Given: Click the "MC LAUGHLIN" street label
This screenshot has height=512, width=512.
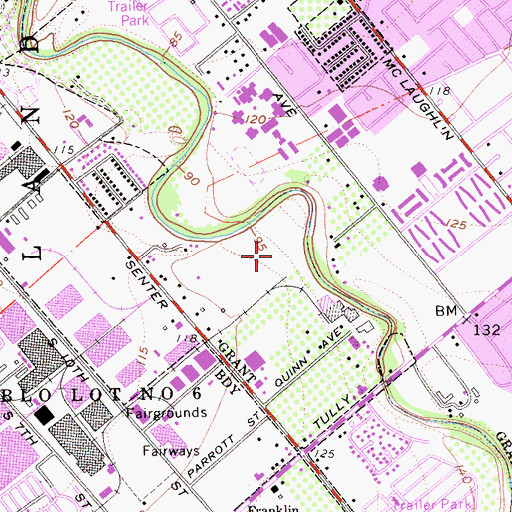Looking at the screenshot, I should [x=419, y=99].
